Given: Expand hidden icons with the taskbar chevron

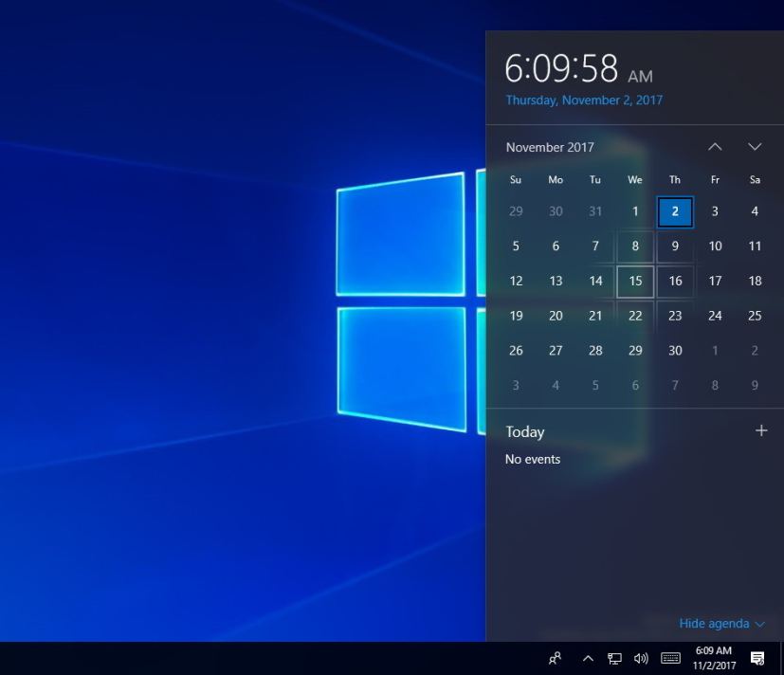Looking at the screenshot, I should pos(587,658).
